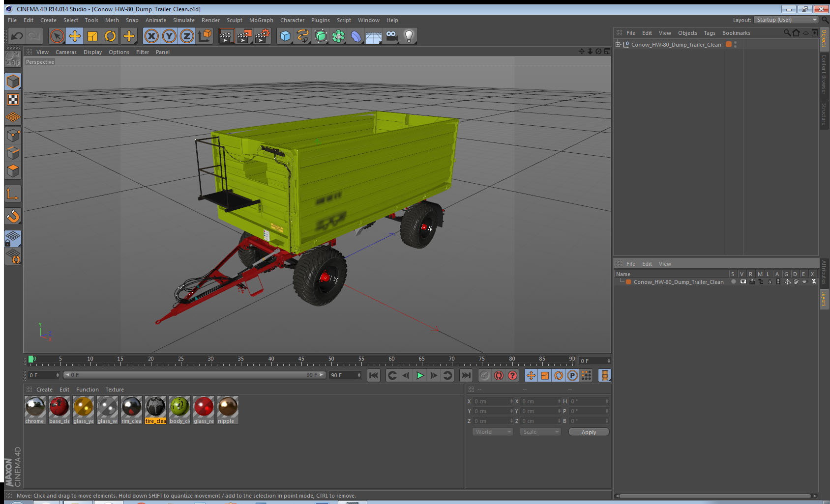Open Material Manager Create menu
830x504 pixels.
44,390
